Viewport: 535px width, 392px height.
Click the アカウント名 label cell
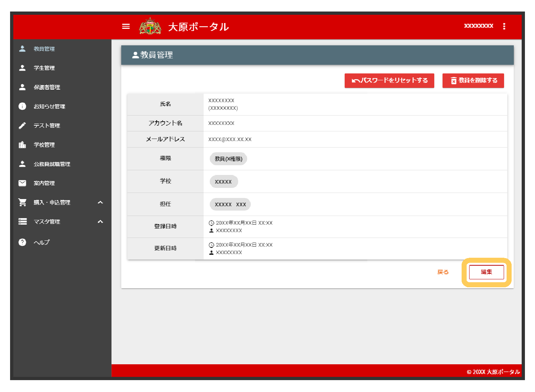click(166, 123)
